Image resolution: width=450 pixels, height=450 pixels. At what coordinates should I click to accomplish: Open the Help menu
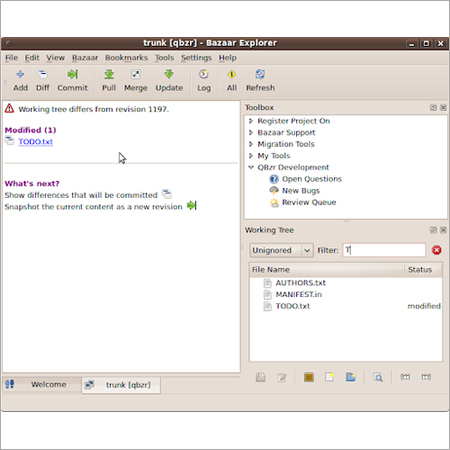(x=228, y=58)
